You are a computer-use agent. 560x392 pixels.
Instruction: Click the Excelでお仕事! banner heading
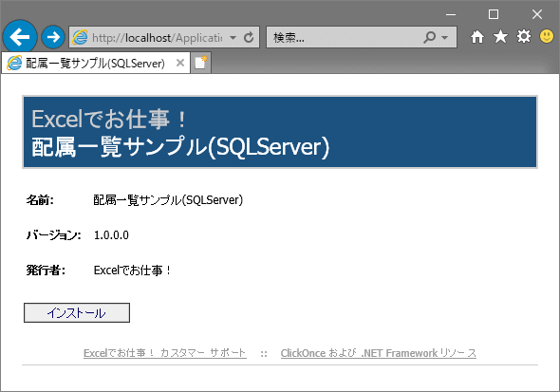pyautogui.click(x=109, y=119)
